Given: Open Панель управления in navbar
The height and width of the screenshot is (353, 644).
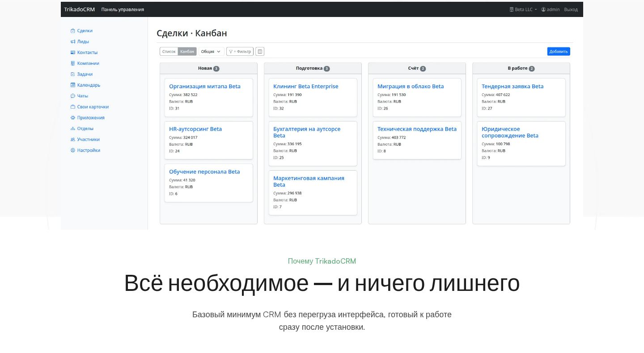Looking at the screenshot, I should coord(123,9).
